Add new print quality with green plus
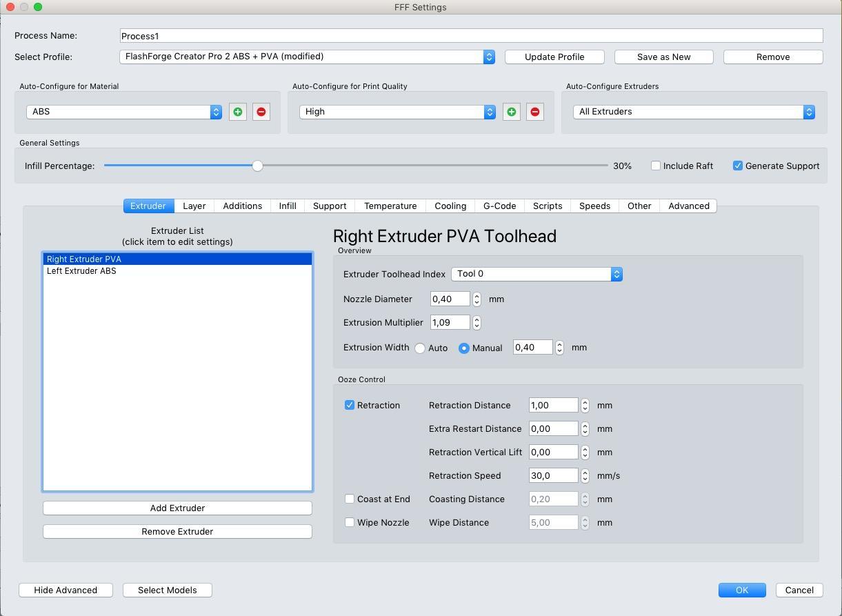This screenshot has height=616, width=842. [511, 112]
